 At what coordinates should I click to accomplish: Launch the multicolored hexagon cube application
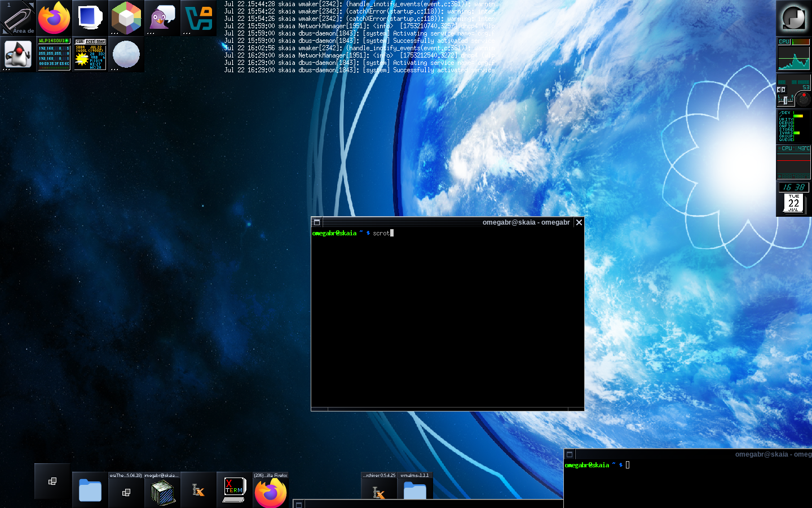(x=126, y=18)
